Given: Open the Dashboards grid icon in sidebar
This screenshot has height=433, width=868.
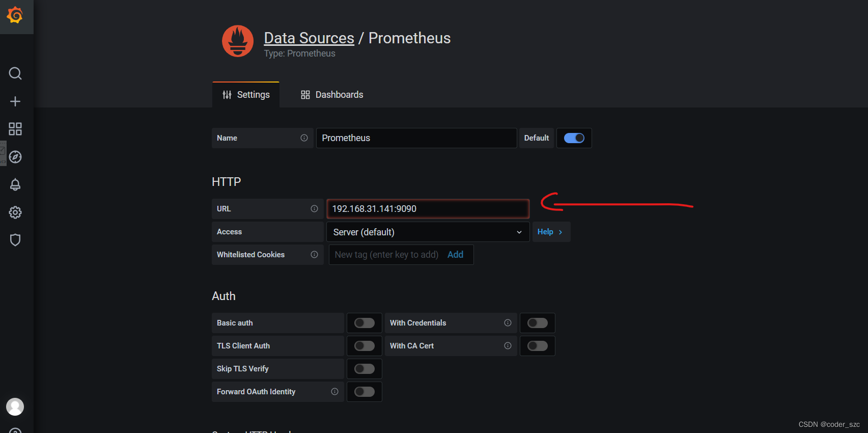Looking at the screenshot, I should pos(15,129).
